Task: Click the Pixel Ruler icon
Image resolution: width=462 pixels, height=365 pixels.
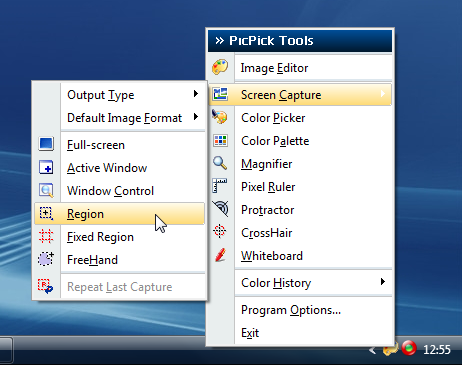Action: tap(220, 186)
